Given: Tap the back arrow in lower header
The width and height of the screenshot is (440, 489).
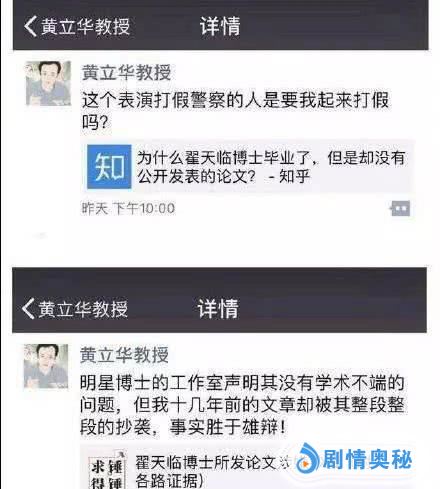Looking at the screenshot, I should tap(28, 308).
